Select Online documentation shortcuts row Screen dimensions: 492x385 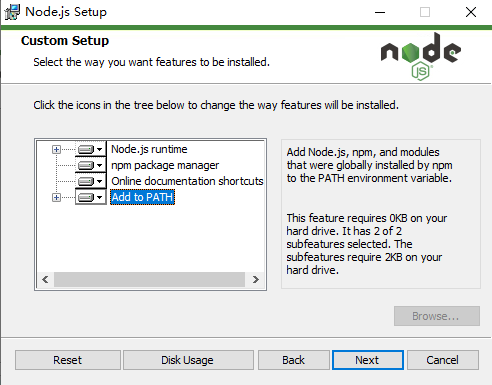click(x=187, y=181)
